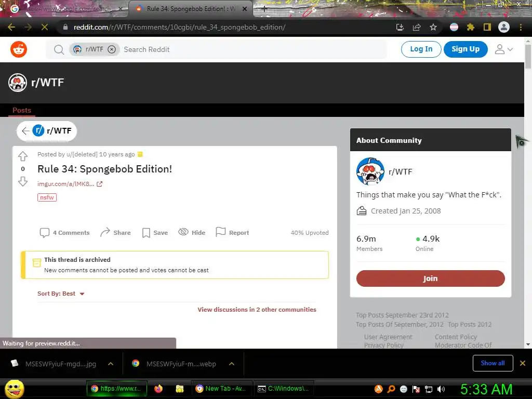Open the 4 Comments section
Viewport: 532px width, 399px height.
pyautogui.click(x=65, y=233)
